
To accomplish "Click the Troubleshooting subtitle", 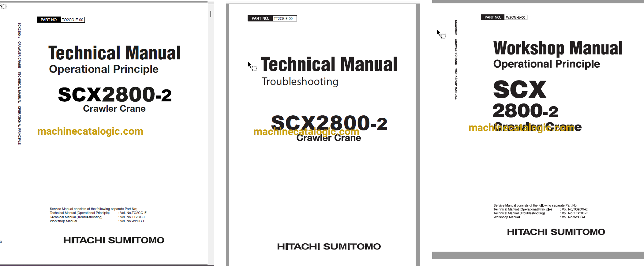I will [300, 81].
